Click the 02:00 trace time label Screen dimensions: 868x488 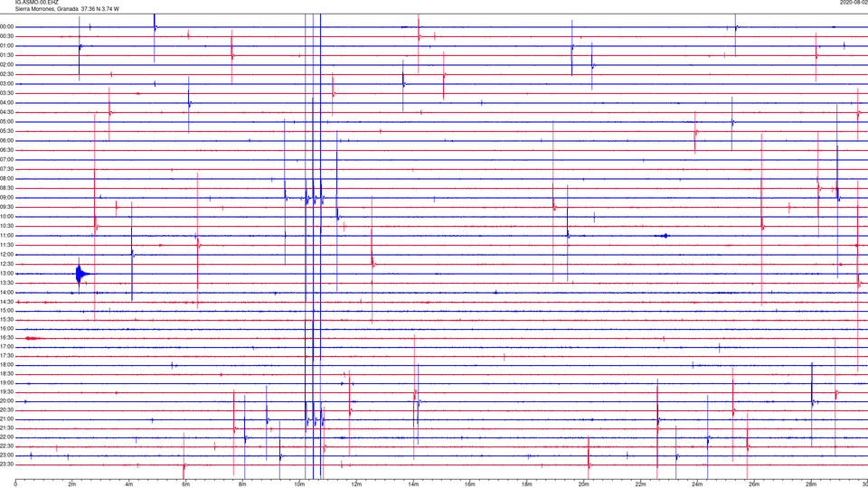pos(7,65)
